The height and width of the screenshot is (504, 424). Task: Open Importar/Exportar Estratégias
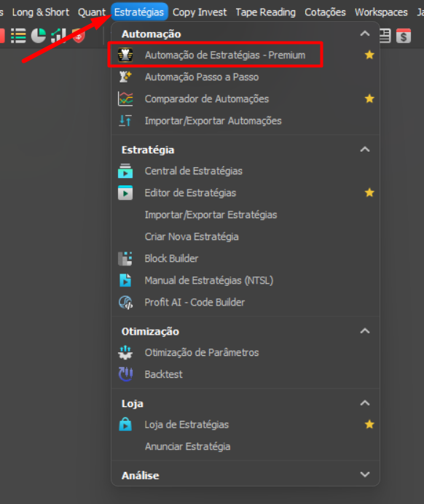click(x=211, y=214)
